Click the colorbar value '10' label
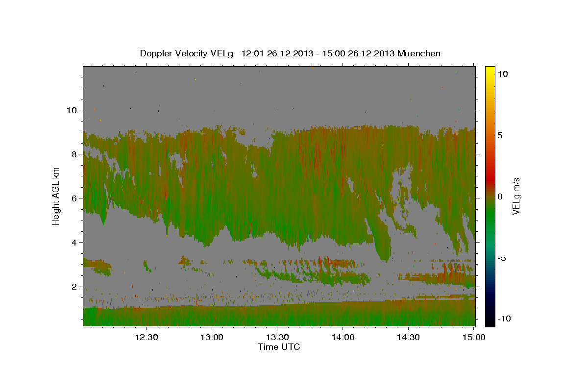Screen dimensions: 588x392 pyautogui.click(x=502, y=73)
